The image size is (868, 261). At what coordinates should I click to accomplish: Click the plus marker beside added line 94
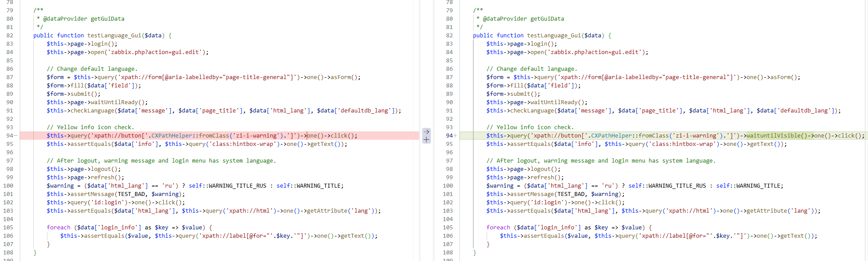tap(456, 136)
